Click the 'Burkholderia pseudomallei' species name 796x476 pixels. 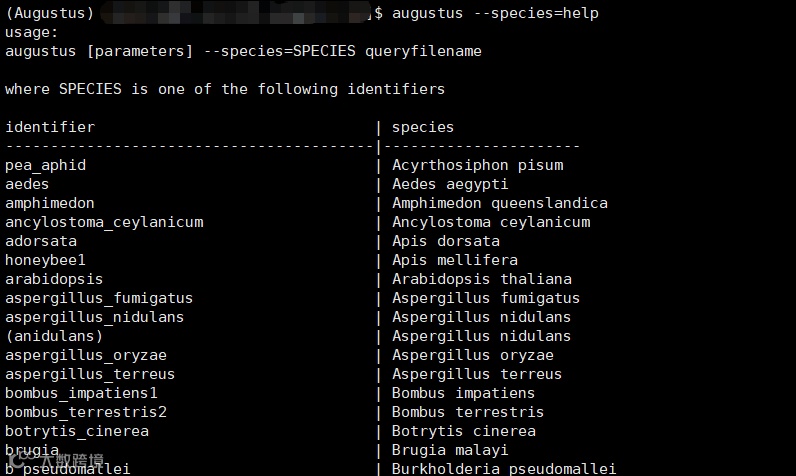tap(504, 469)
